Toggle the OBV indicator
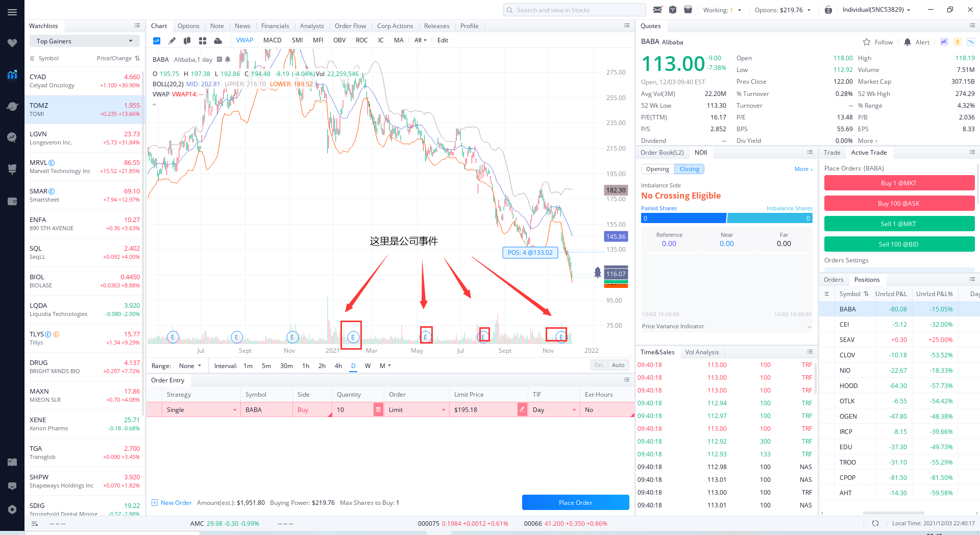The width and height of the screenshot is (980, 535). point(339,40)
